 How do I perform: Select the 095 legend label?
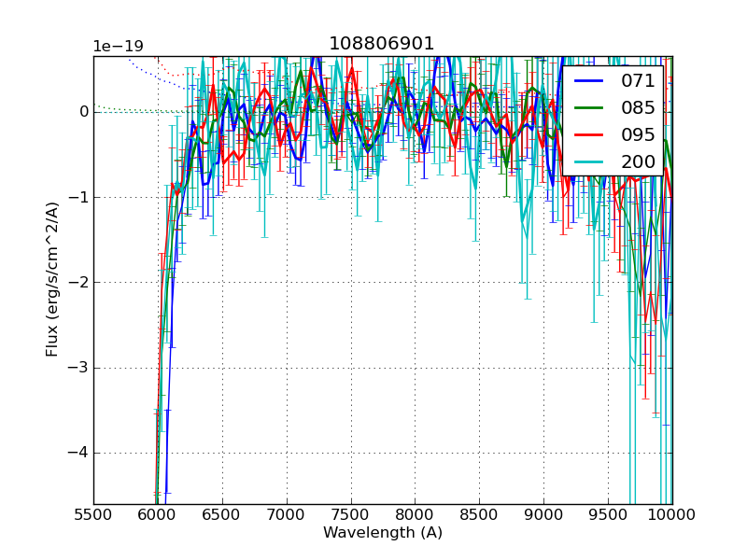pyautogui.click(x=638, y=134)
